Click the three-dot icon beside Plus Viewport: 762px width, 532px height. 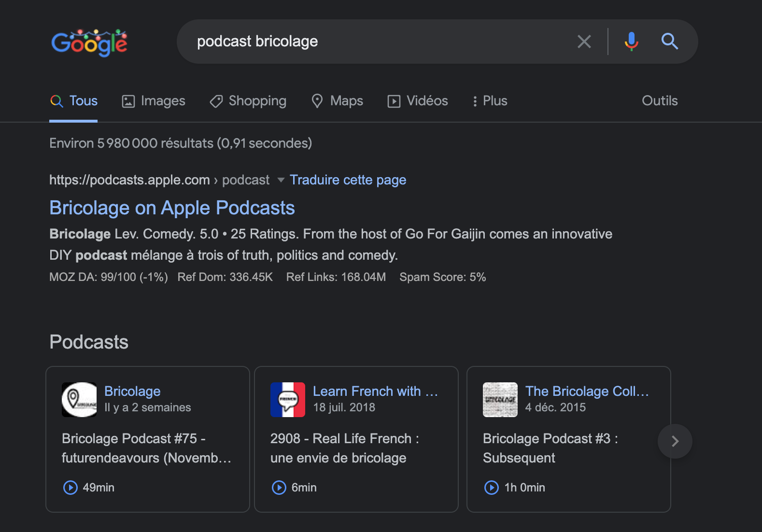475,101
